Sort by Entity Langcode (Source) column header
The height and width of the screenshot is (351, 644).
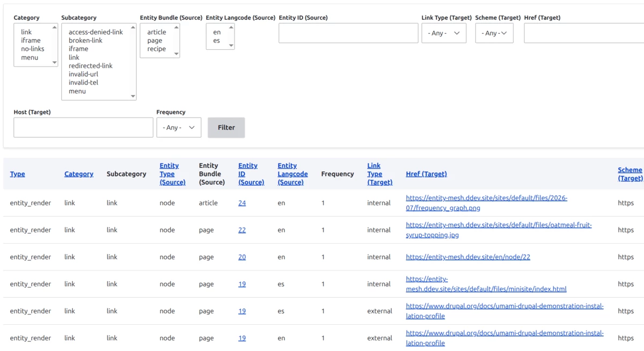(x=292, y=174)
